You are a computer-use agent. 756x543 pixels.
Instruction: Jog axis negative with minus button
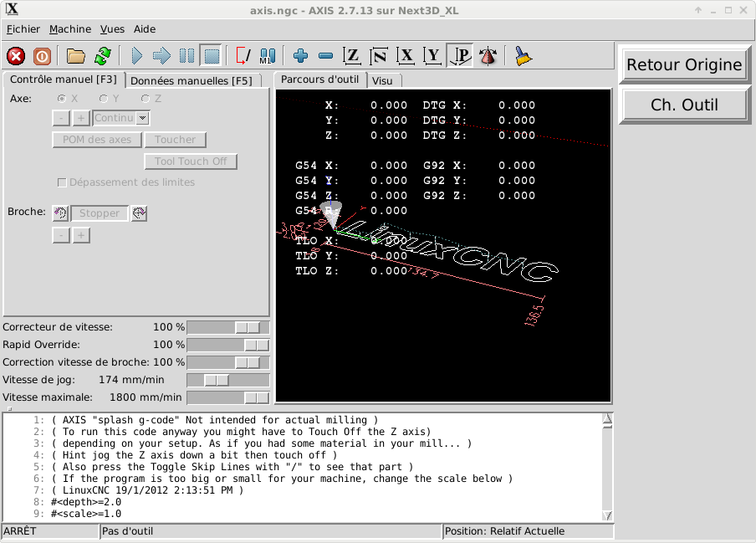tap(61, 118)
